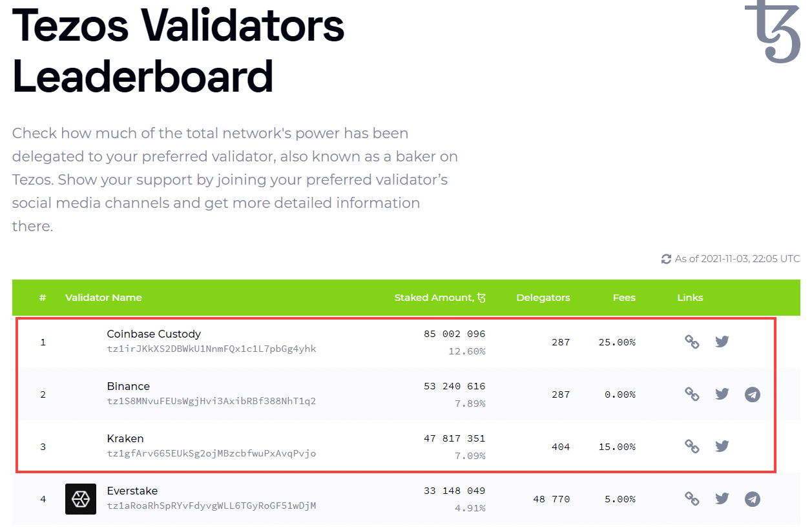Open Binance website link icon
This screenshot has height=532, width=812.
point(692,394)
